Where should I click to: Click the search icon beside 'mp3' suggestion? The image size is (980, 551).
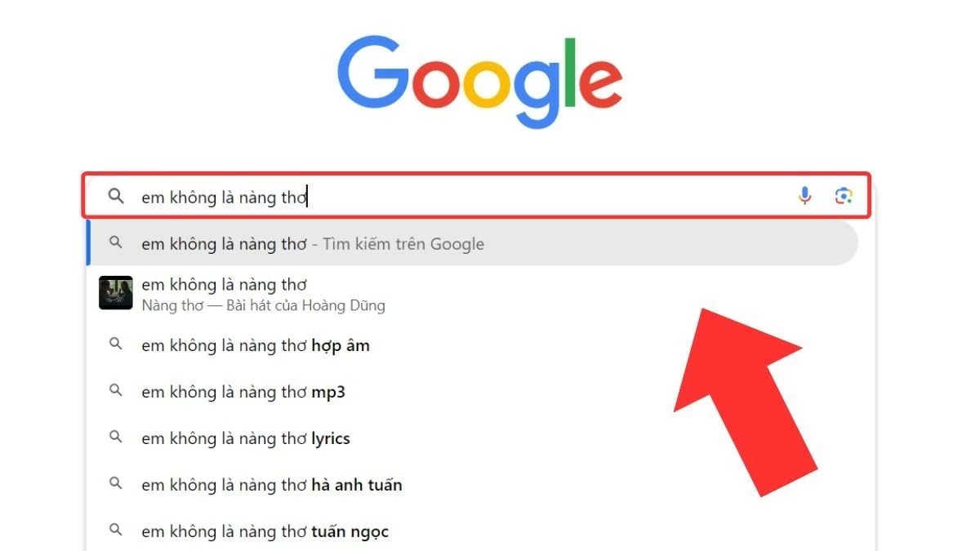pos(116,392)
